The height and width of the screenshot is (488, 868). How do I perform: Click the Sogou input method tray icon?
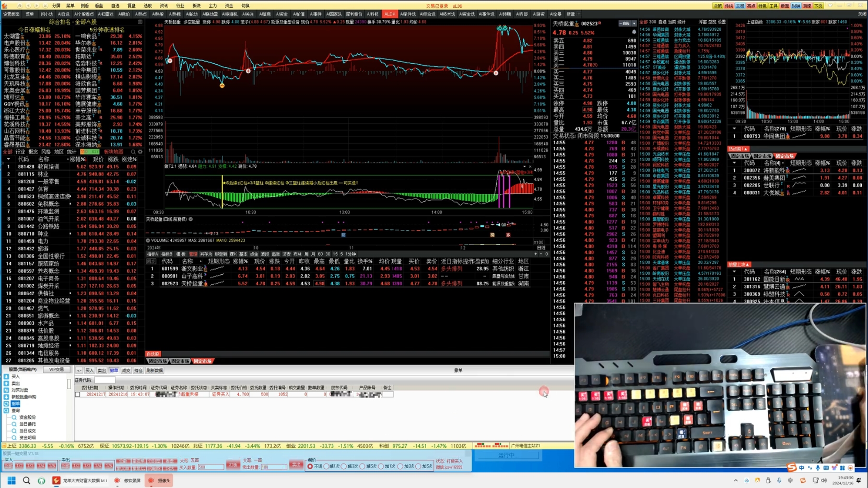tap(803, 481)
